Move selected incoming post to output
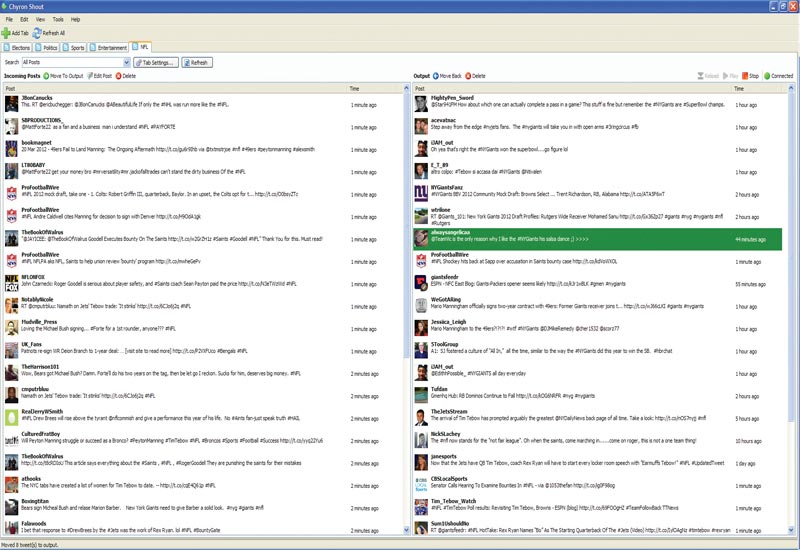 coord(63,76)
